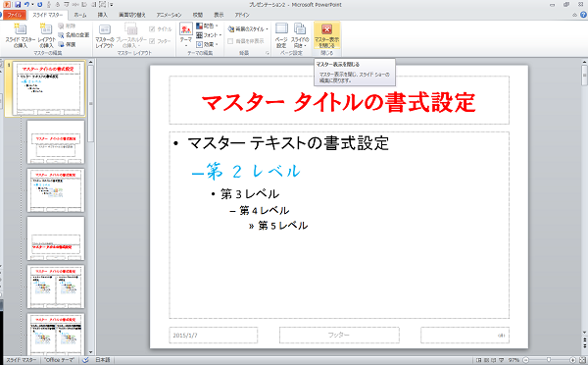Screen dimensions: 588x365
Task: Click フッター footer placeholder
Action: click(x=339, y=335)
